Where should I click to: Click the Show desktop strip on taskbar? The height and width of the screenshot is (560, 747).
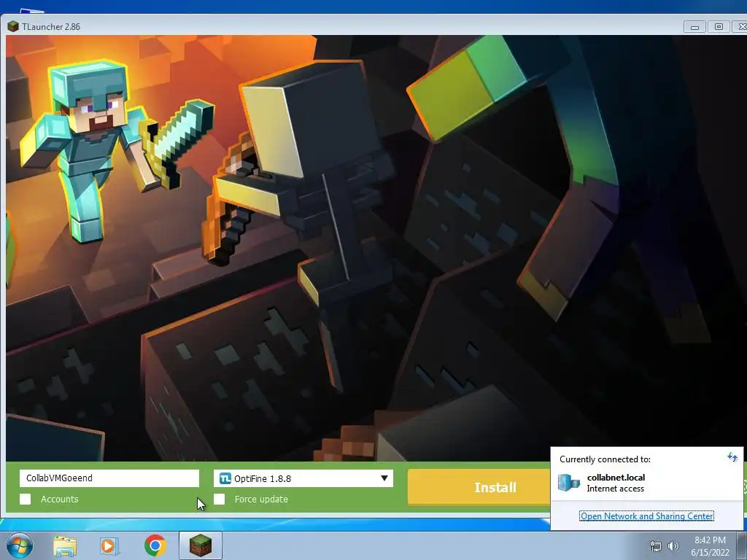click(x=742, y=546)
